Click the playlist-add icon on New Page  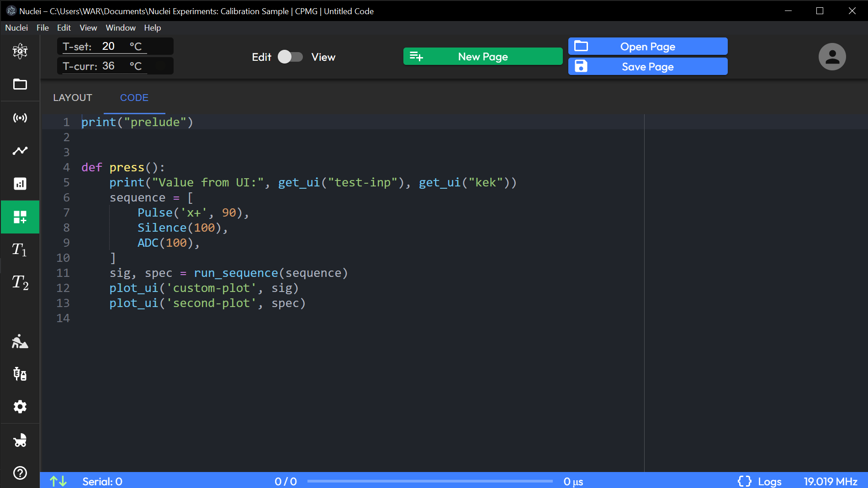pos(416,56)
